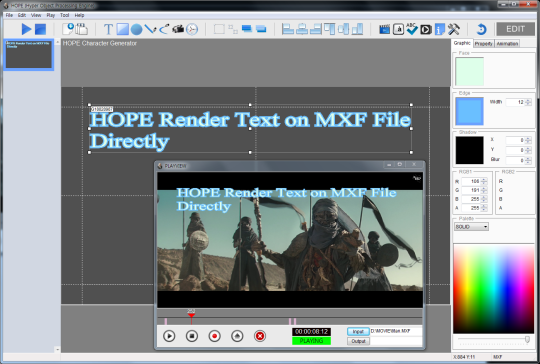Click the clapperboard movie icon

[x=384, y=29]
